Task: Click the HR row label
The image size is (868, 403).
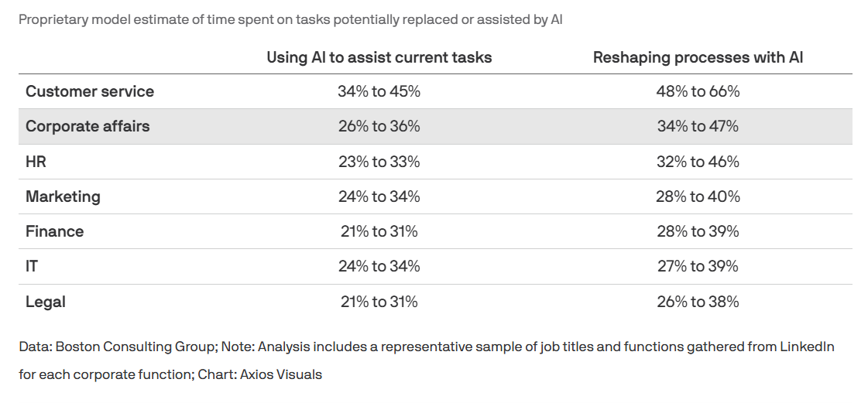Action: [37, 162]
